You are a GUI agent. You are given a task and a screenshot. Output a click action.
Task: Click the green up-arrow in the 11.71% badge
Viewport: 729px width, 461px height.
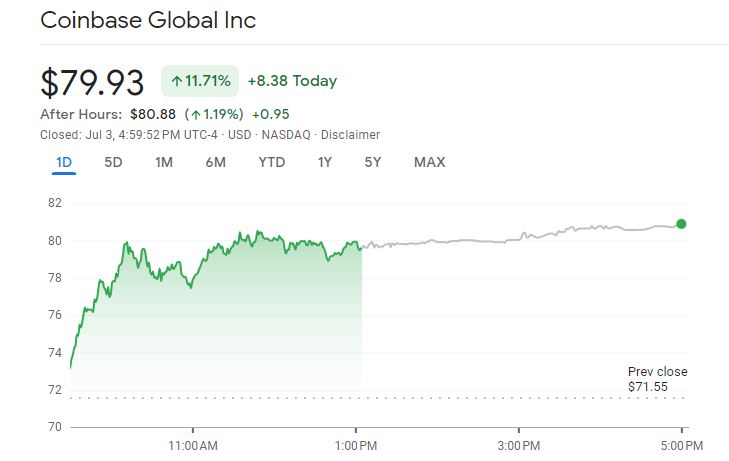[176, 81]
